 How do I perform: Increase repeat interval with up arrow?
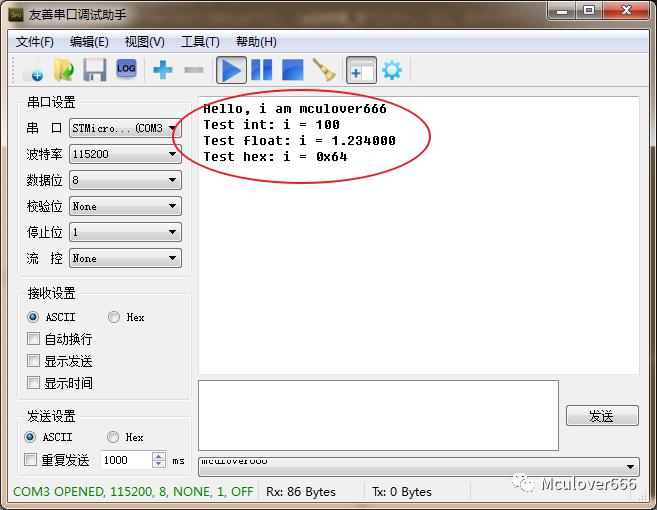point(159,456)
